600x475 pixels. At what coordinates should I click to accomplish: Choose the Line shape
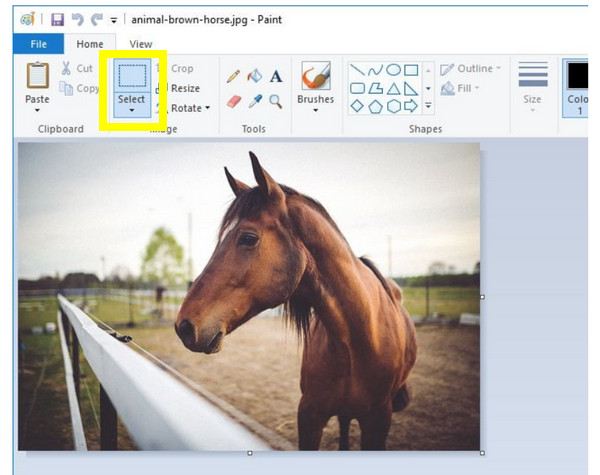pyautogui.click(x=357, y=70)
